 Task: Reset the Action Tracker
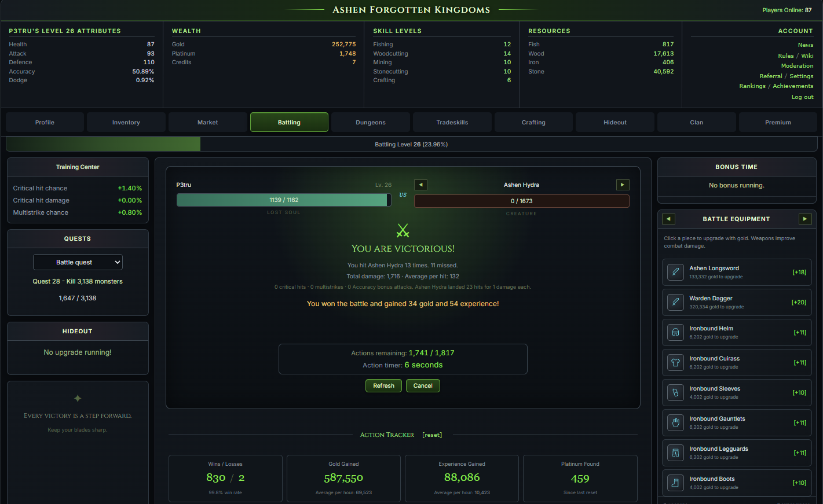pyautogui.click(x=432, y=435)
